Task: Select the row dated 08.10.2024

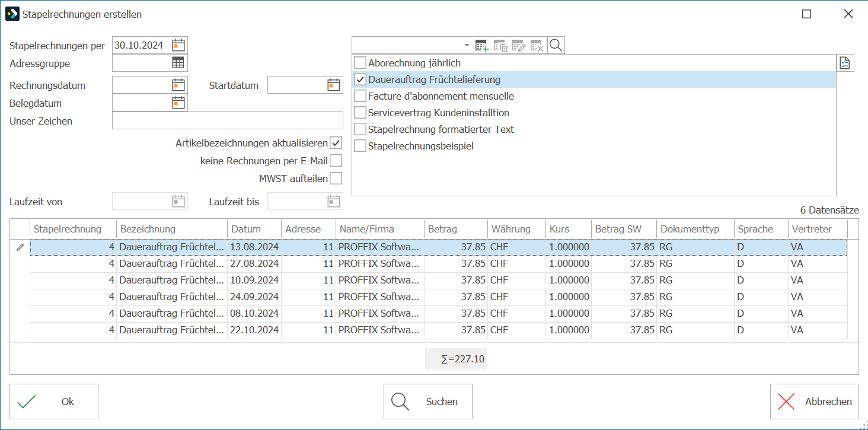Action: (x=439, y=313)
